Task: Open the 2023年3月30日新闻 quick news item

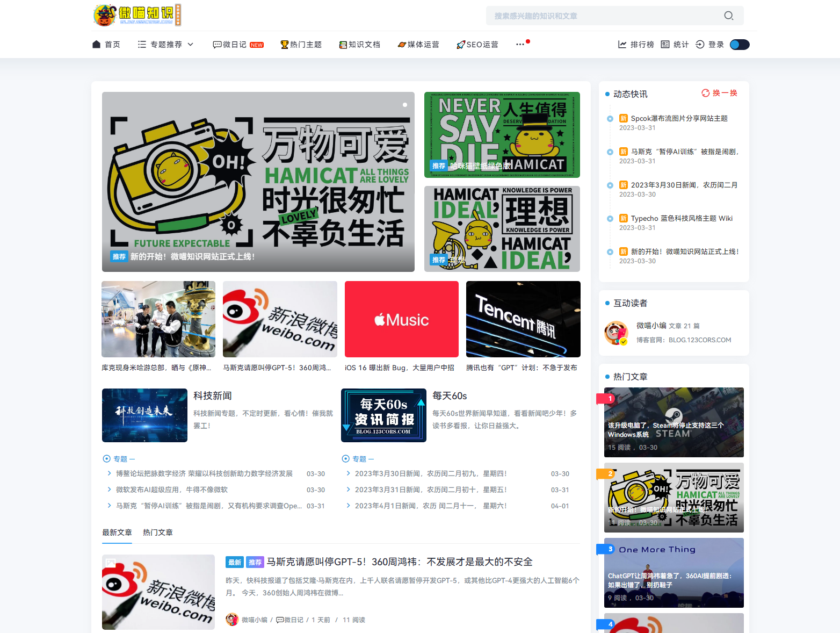Action: [684, 185]
